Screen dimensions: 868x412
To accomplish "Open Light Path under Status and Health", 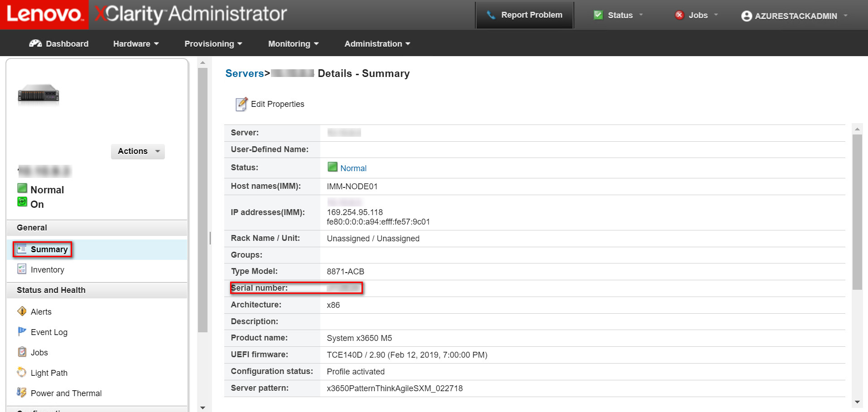I will (49, 373).
